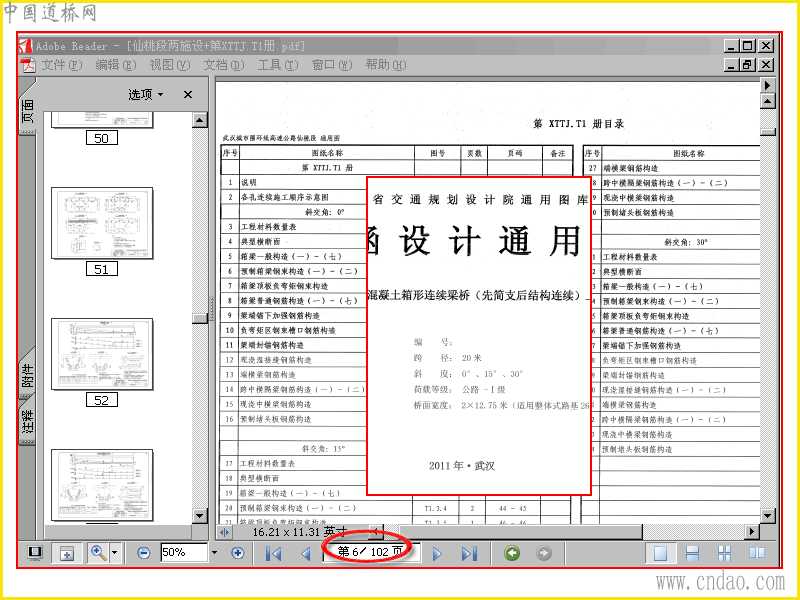This screenshot has width=800, height=600.
Task: Switch to single page layout
Action: coord(661,553)
